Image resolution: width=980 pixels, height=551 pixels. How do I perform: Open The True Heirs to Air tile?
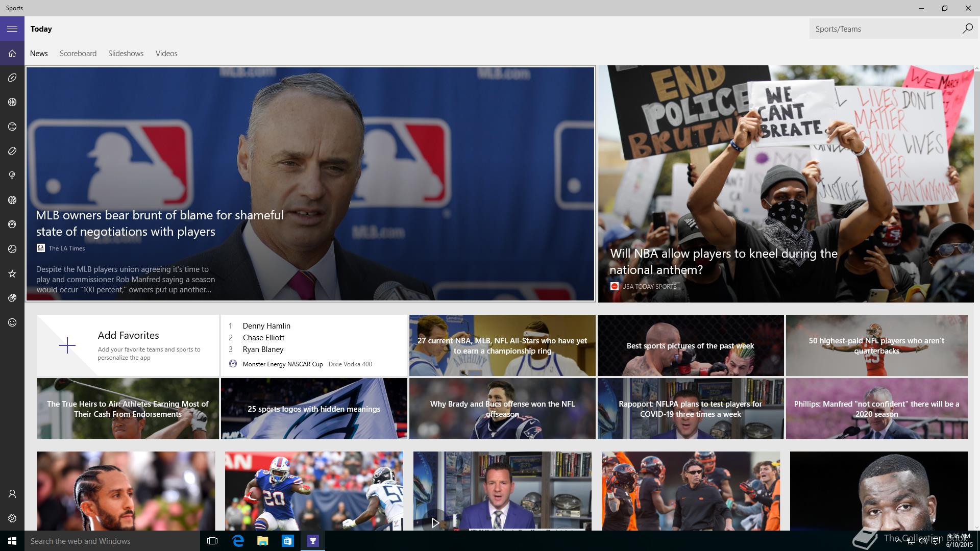point(128,409)
